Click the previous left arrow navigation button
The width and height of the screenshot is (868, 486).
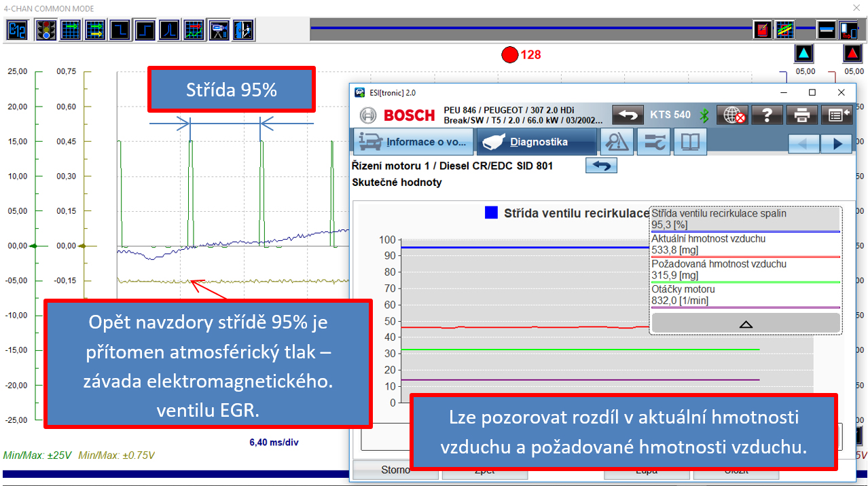click(x=804, y=143)
